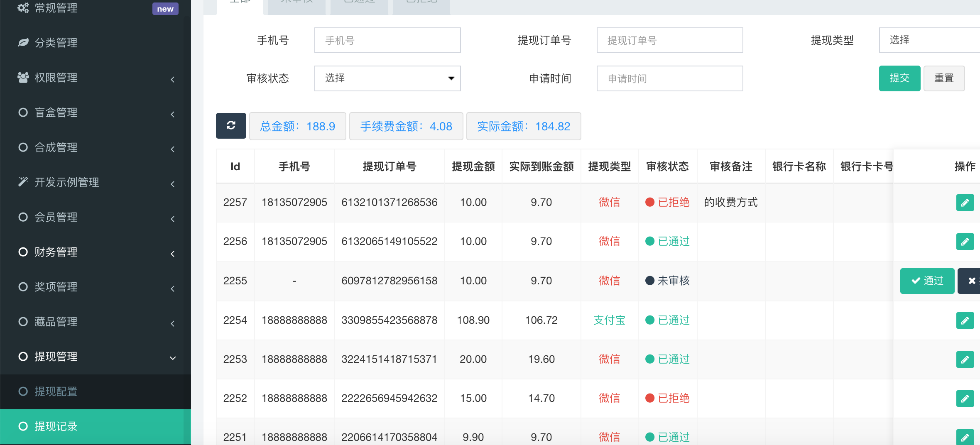Viewport: 980px width, 445px height.
Task: Collapse the 提现管理 sidebar menu
Action: (x=96, y=357)
